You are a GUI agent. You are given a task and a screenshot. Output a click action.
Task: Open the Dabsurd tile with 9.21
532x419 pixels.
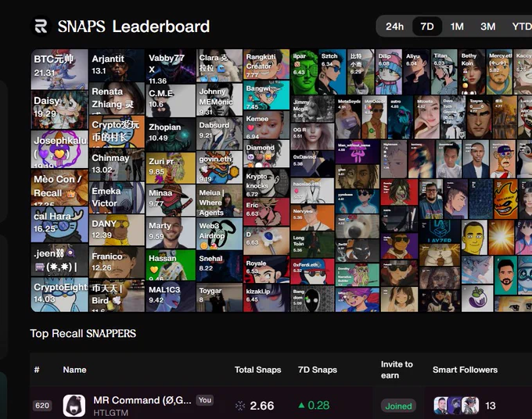click(x=219, y=134)
